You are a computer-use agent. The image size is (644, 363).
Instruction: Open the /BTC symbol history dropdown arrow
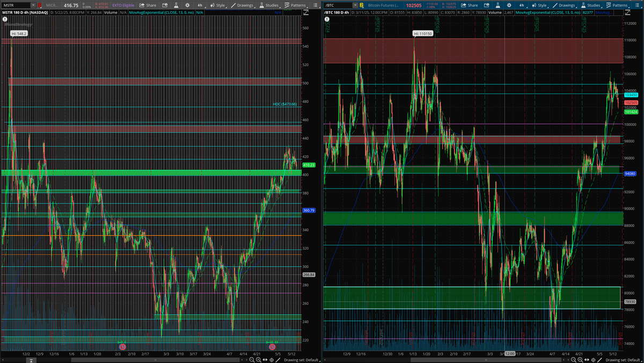(x=356, y=5)
